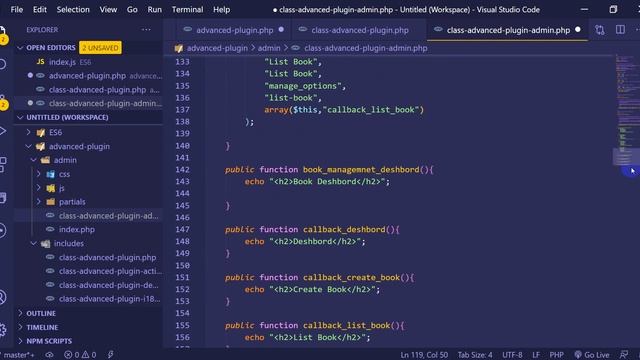The width and height of the screenshot is (640, 360).
Task: Click unsaved dot on advanced-plugin.php tab
Action: pos(281,29)
